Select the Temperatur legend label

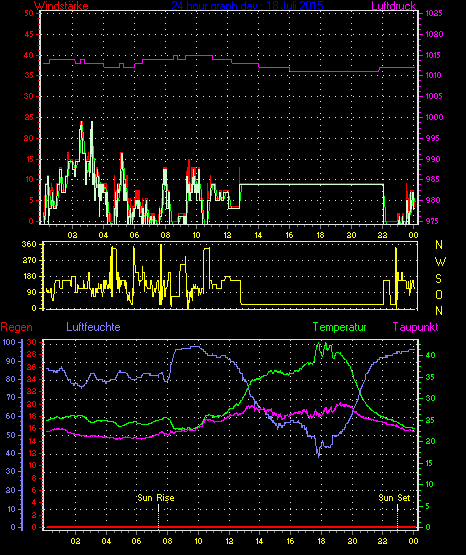(x=339, y=327)
